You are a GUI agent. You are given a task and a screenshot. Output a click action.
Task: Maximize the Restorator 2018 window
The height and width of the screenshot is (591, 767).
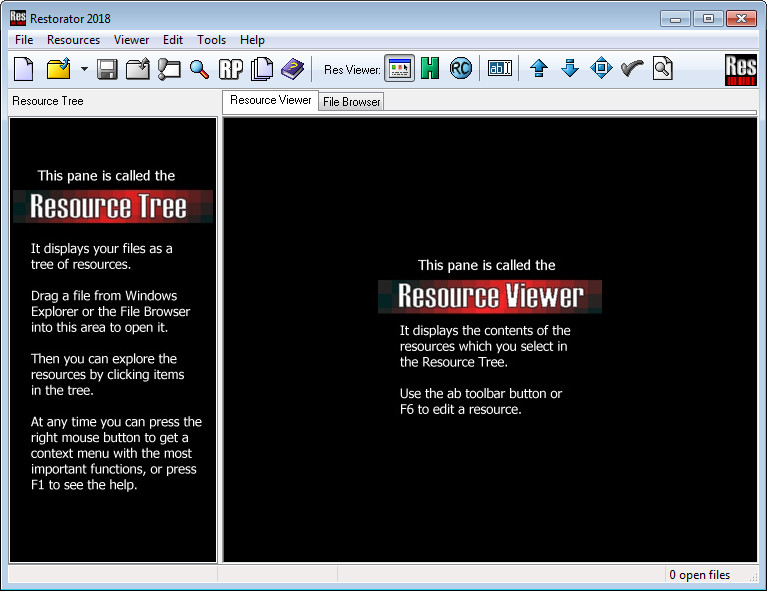pos(708,19)
